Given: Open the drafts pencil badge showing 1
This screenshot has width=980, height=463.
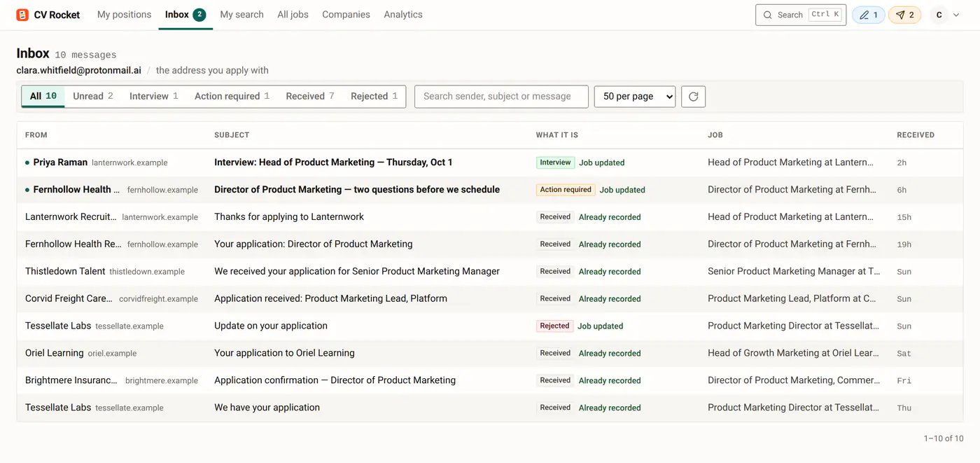Looking at the screenshot, I should click(x=868, y=15).
